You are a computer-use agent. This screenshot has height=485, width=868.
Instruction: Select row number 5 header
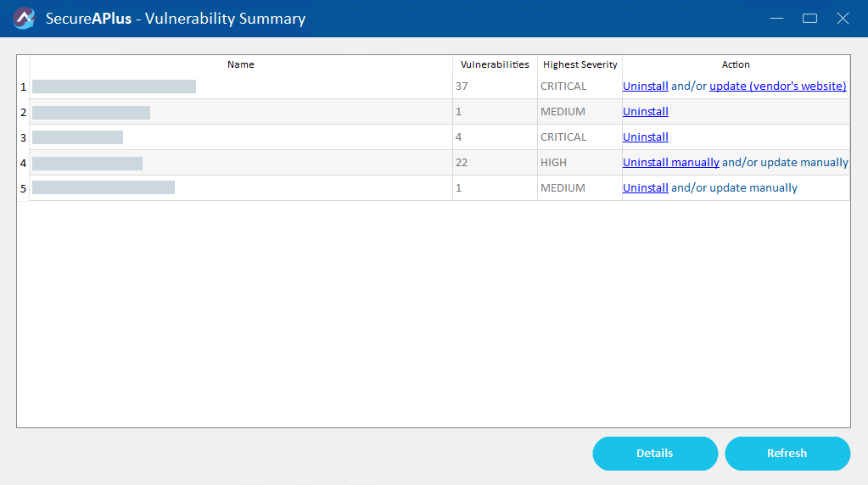click(x=23, y=188)
